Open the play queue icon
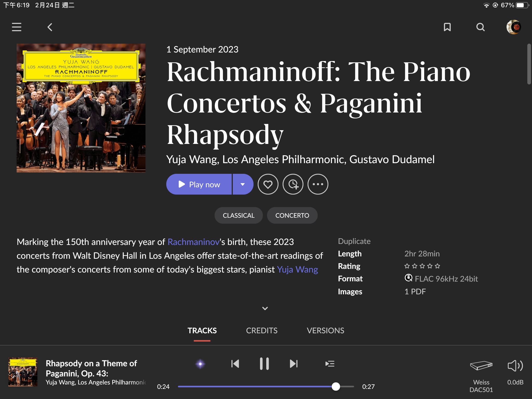 (330, 364)
